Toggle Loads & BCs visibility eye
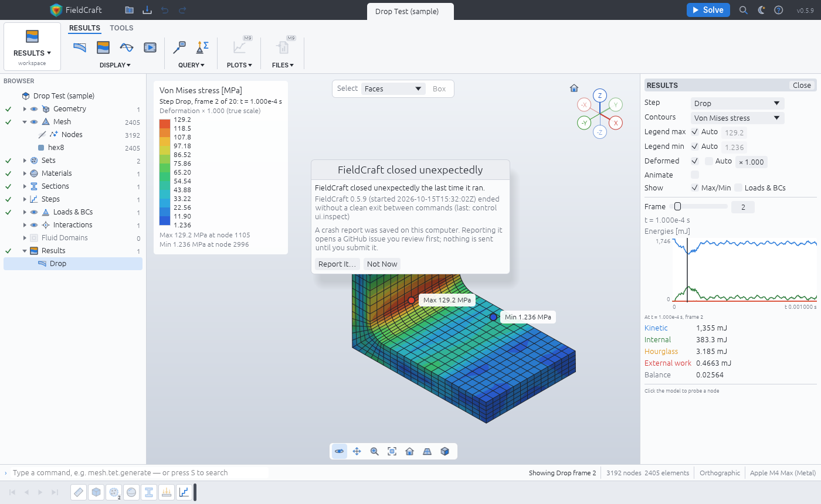 pyautogui.click(x=34, y=212)
